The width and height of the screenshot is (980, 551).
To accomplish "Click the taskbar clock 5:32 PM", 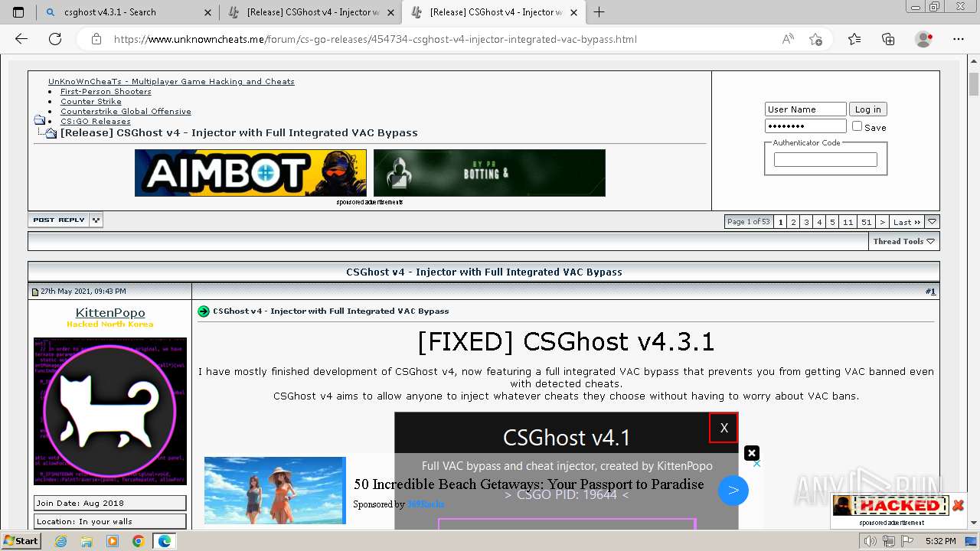I will pyautogui.click(x=940, y=541).
